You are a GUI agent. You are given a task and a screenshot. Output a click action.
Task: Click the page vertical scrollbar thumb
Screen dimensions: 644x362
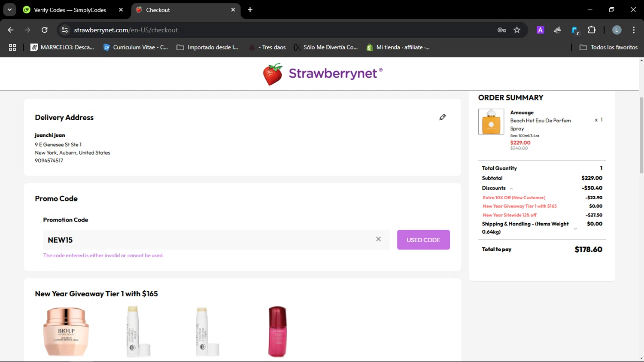641,135
